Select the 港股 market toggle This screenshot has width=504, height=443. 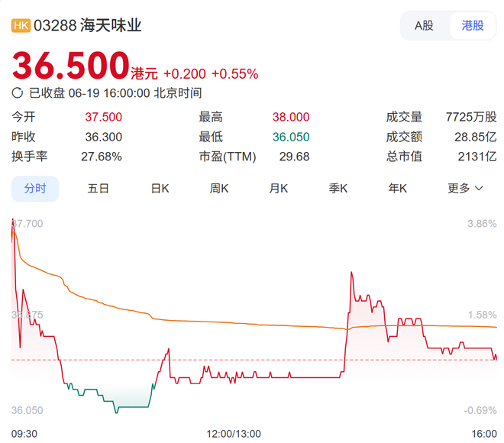click(x=473, y=25)
